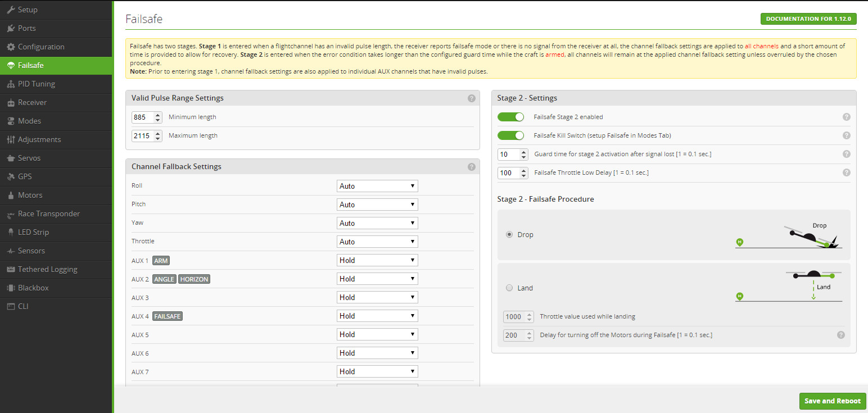
Task: Open the AUX 7 fallback dropdown
Action: click(x=377, y=371)
